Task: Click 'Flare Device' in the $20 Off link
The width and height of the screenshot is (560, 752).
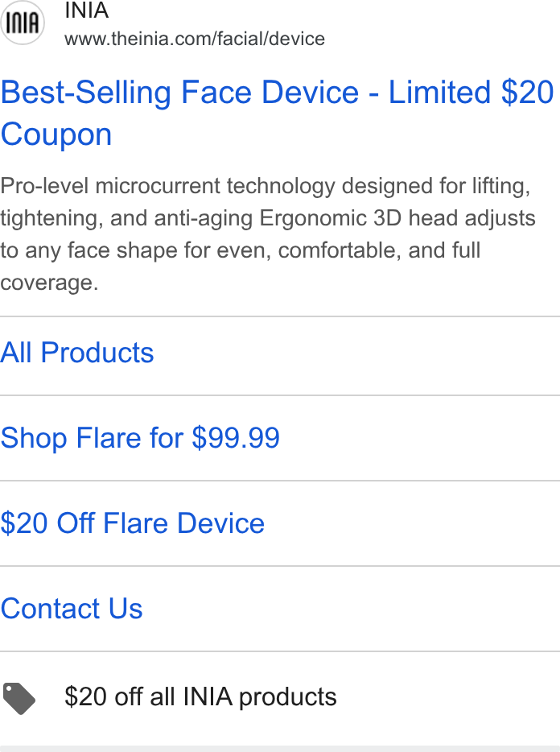Action: point(183,523)
